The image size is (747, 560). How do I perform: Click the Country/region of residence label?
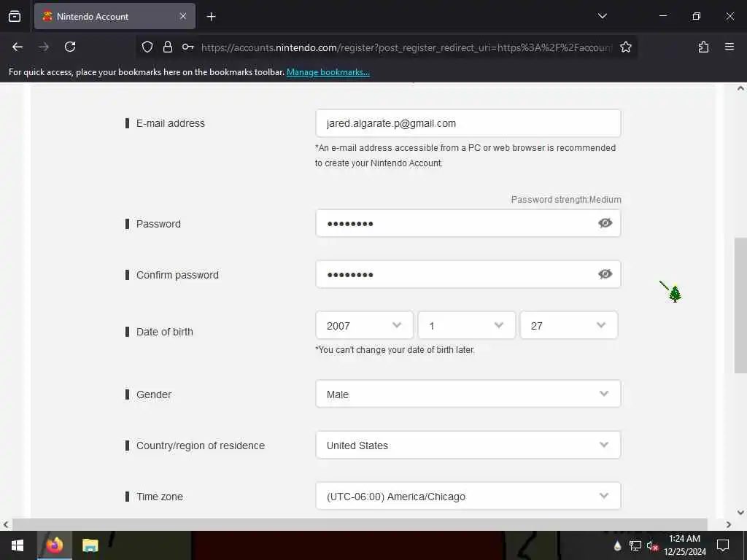(201, 446)
